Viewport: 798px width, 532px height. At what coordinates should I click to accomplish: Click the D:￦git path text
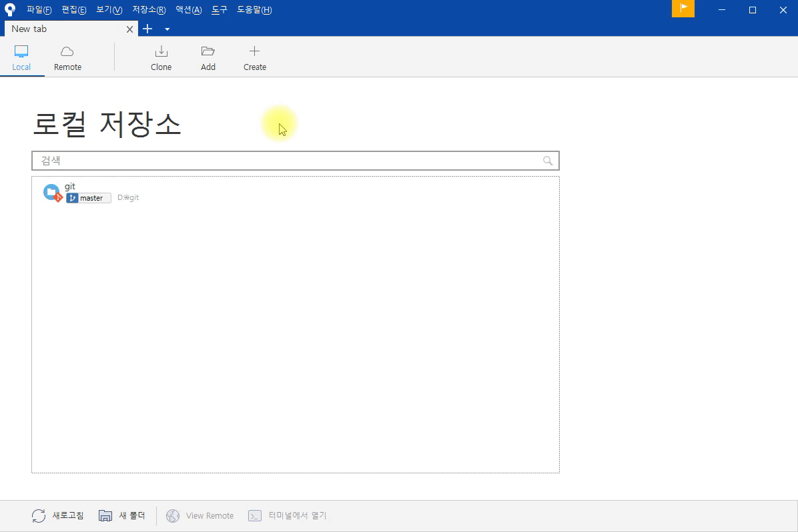click(128, 198)
